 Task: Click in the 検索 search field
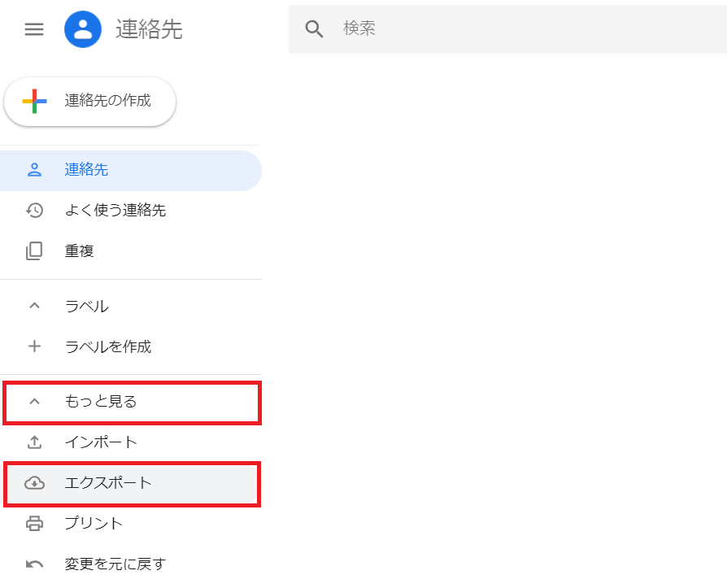tap(507, 29)
